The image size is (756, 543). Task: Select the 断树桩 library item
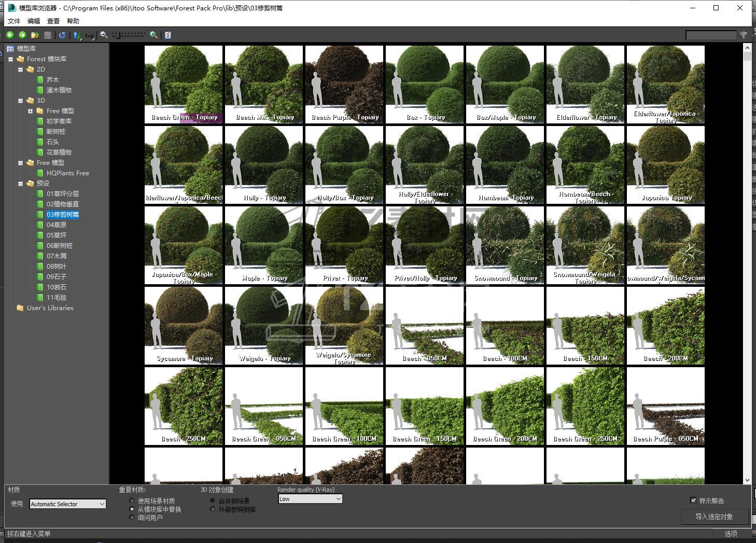coord(56,132)
